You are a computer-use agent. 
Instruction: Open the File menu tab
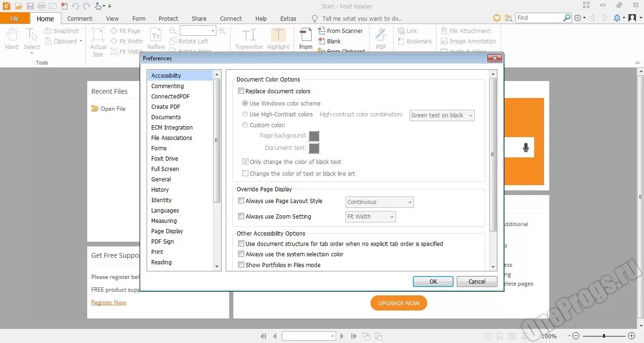[15, 18]
